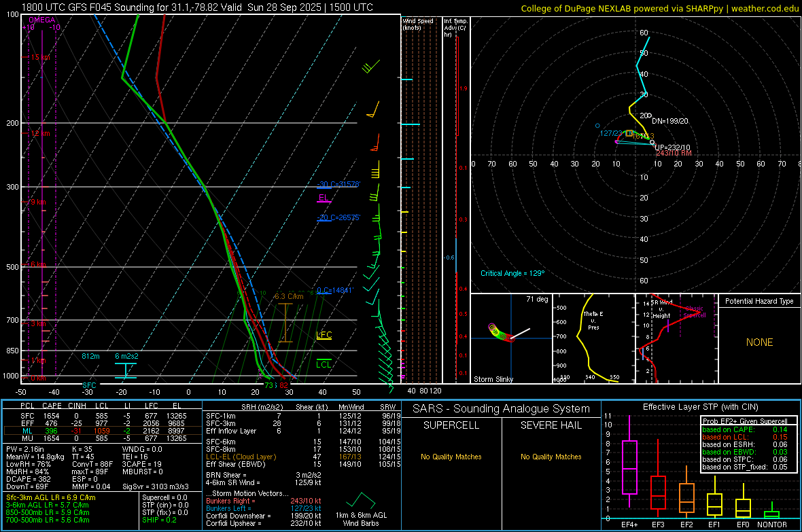Click the 243/10 RM storm motion label

click(x=674, y=153)
